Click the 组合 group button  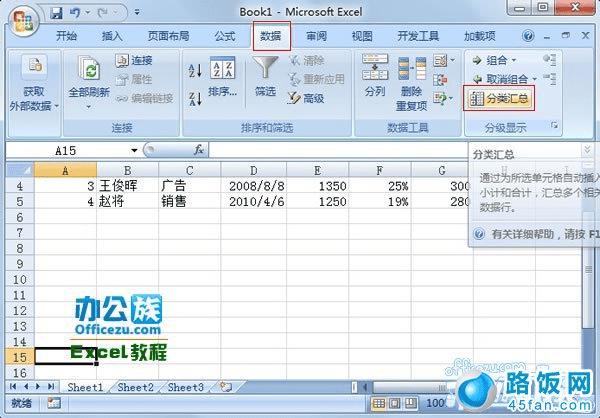490,60
